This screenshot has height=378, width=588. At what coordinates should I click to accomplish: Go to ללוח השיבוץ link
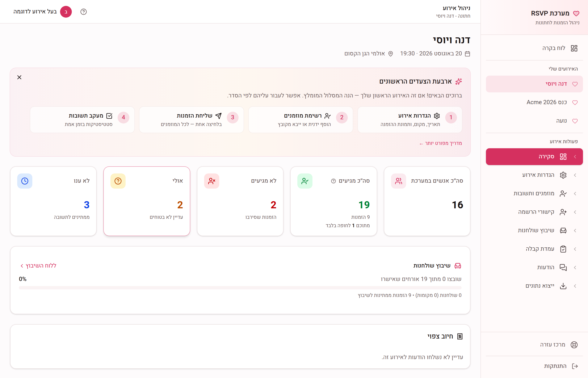coord(38,266)
